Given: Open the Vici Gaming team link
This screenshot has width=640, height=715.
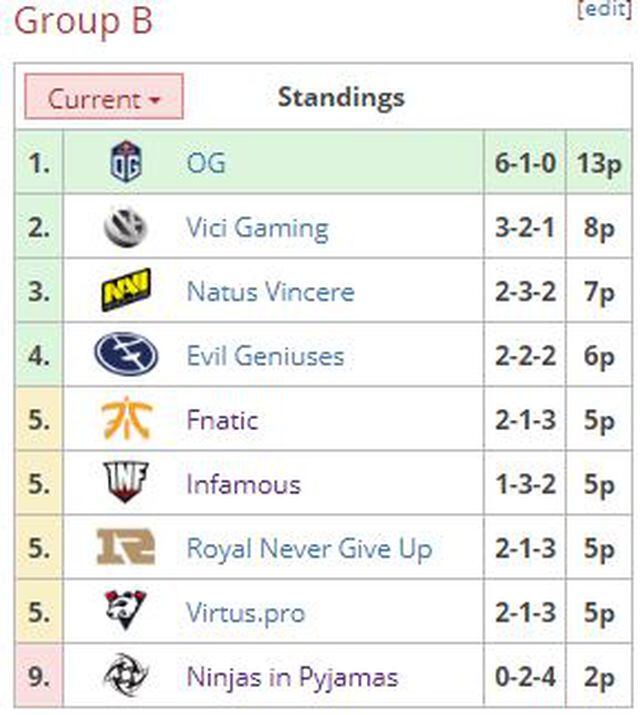Looking at the screenshot, I should coord(257,227).
